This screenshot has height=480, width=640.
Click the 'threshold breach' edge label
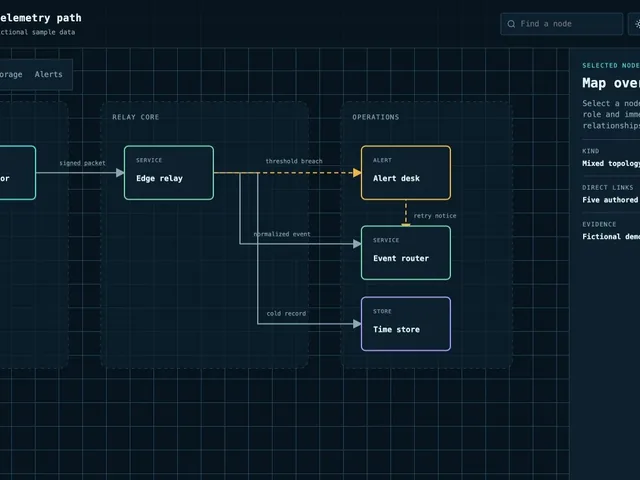(294, 161)
